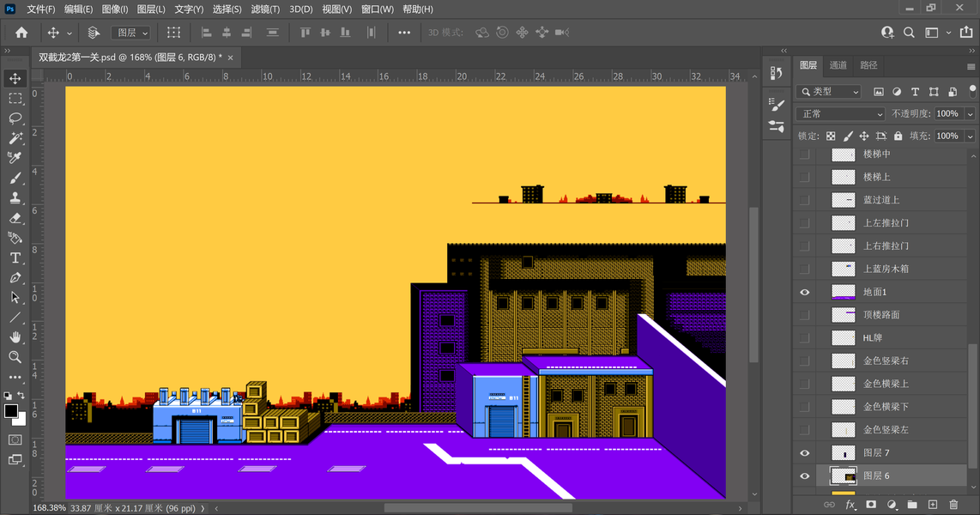Create a new layer icon

(x=933, y=505)
